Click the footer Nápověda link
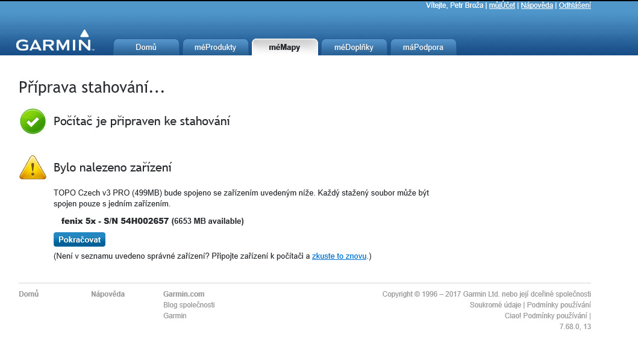 click(108, 294)
